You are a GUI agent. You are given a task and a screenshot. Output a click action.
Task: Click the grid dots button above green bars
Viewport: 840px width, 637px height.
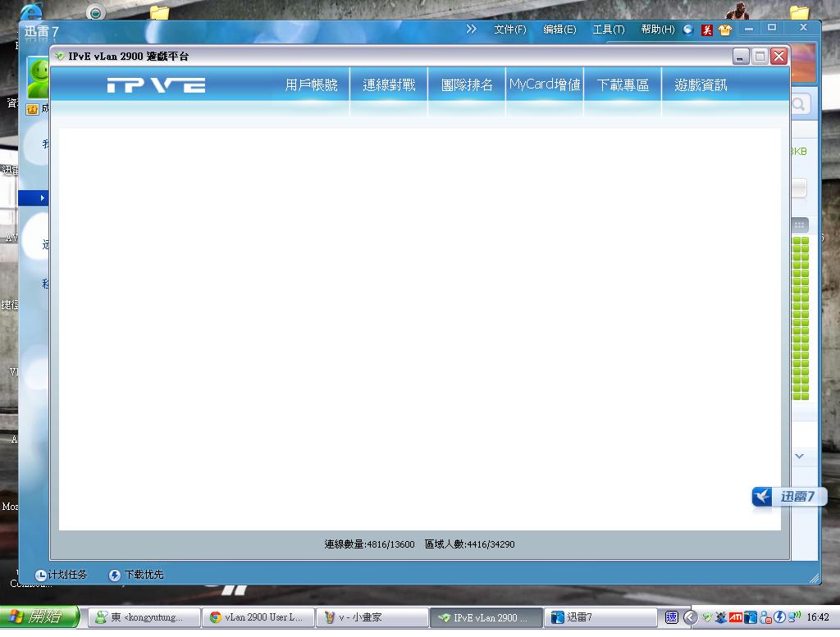799,225
